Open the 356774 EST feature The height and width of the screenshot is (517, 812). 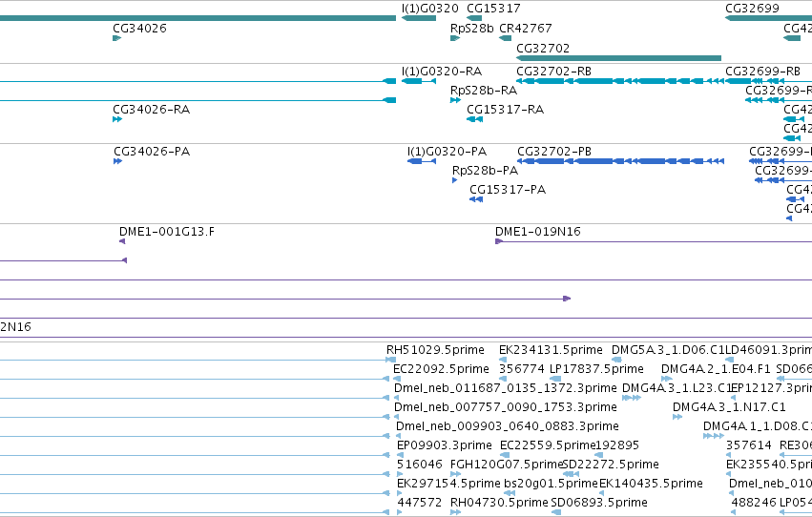pos(502,379)
